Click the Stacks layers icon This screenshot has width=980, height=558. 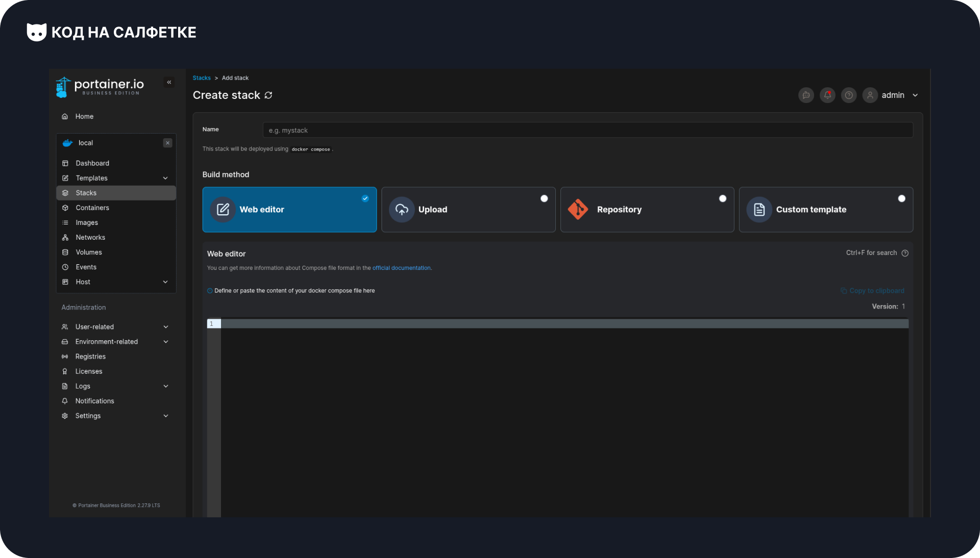coord(65,193)
